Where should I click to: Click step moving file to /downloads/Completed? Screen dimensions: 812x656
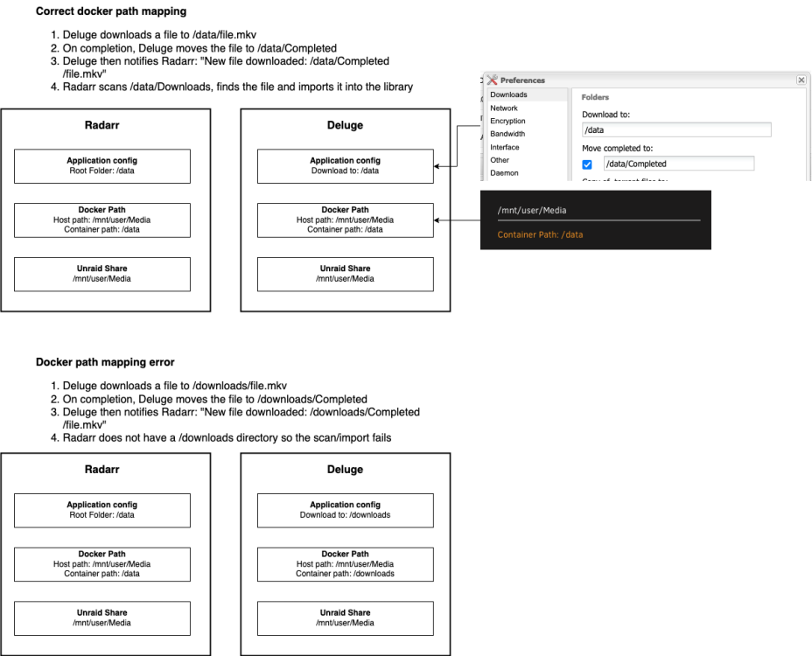pos(209,399)
